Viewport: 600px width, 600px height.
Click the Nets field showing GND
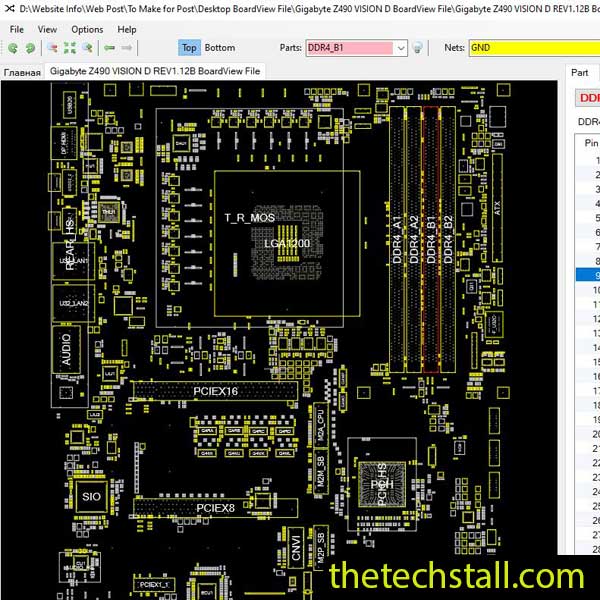(x=535, y=48)
